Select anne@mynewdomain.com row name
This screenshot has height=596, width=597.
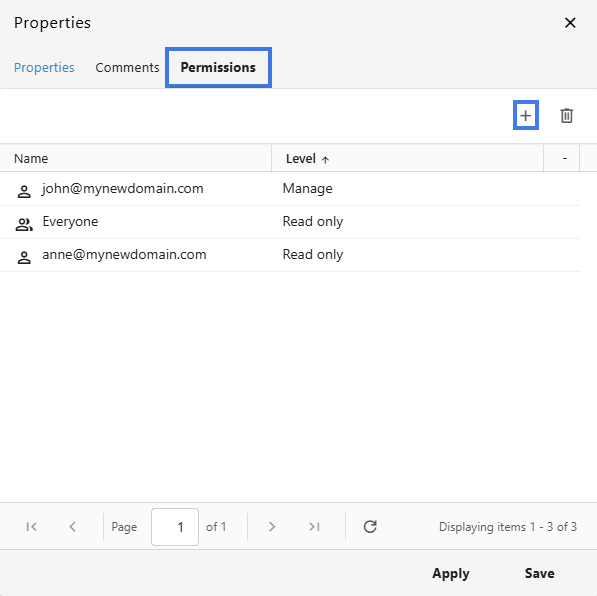125,254
